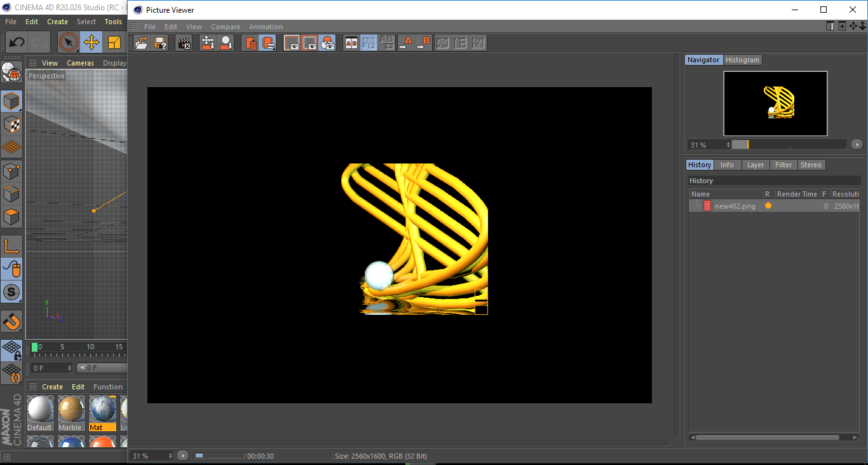This screenshot has height=465, width=868.
Task: Enable AB compare mode icon
Action: (351, 43)
